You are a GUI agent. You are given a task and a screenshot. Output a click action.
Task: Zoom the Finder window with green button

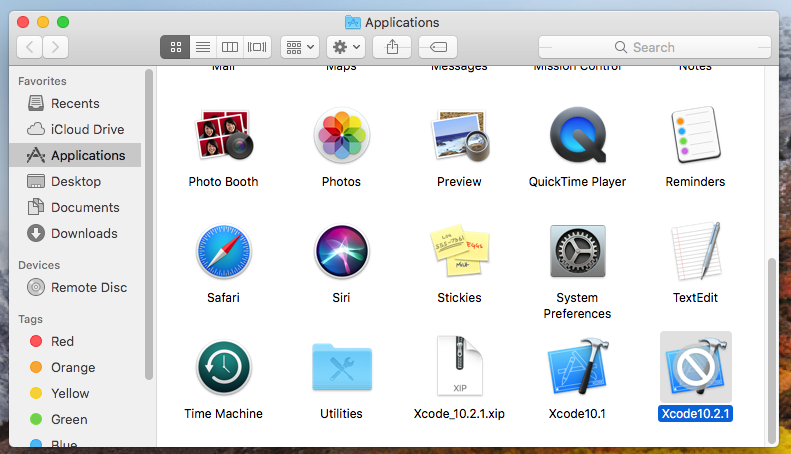click(x=63, y=22)
